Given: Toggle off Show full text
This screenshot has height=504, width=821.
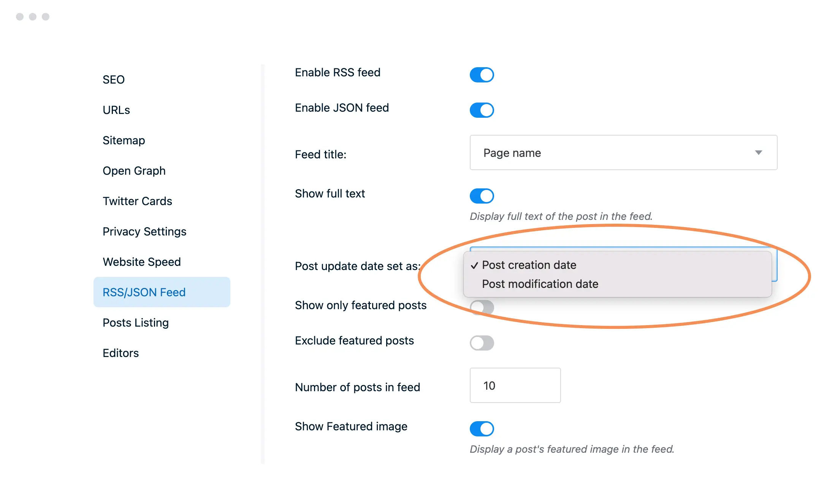Looking at the screenshot, I should point(482,196).
